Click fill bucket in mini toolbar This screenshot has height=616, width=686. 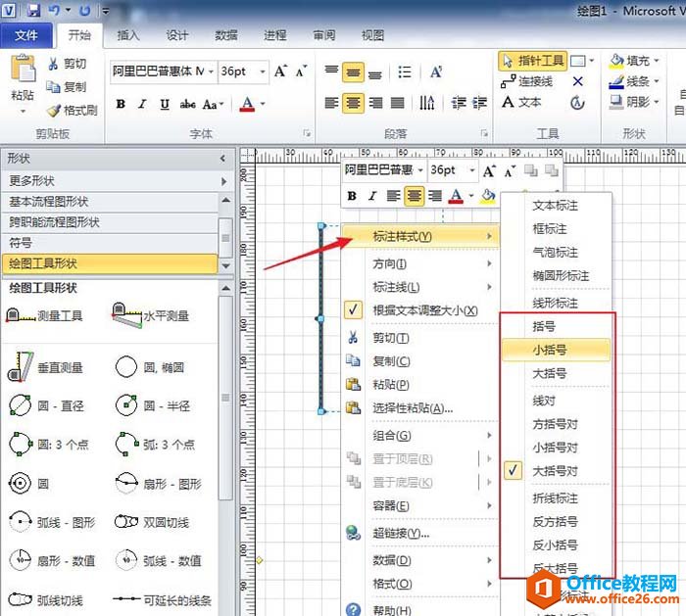[487, 196]
